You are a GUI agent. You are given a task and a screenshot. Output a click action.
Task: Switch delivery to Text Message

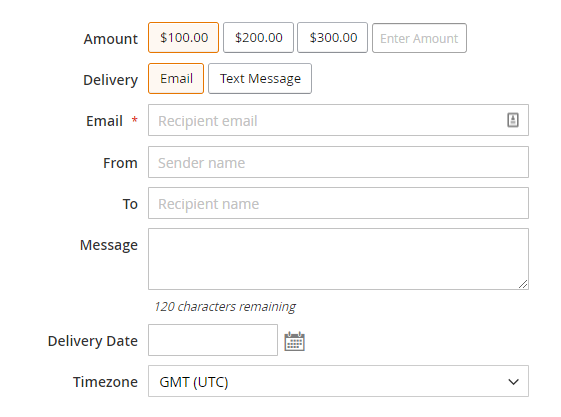[x=260, y=79]
